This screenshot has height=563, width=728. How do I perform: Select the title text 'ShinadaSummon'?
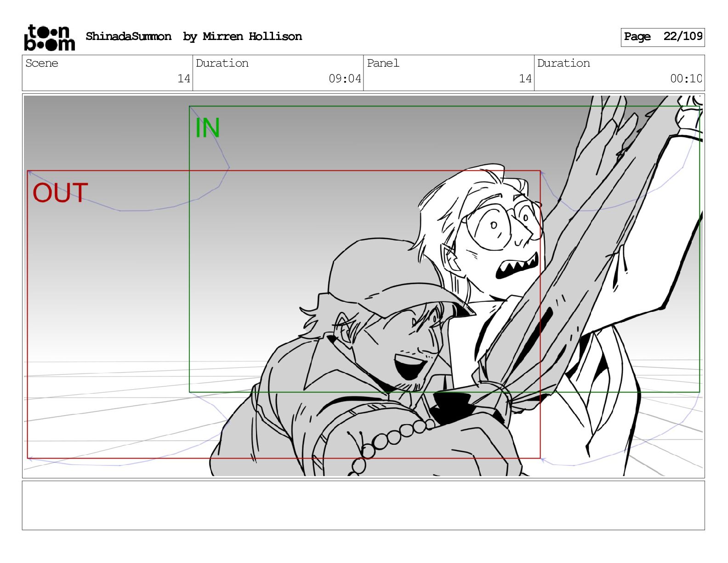click(128, 36)
